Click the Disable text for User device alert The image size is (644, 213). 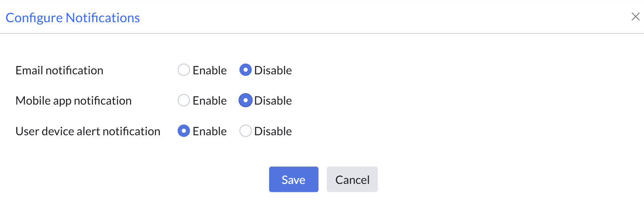(x=273, y=131)
